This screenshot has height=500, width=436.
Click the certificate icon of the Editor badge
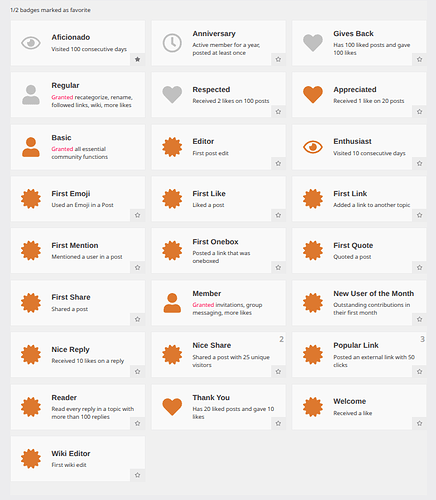(x=172, y=147)
